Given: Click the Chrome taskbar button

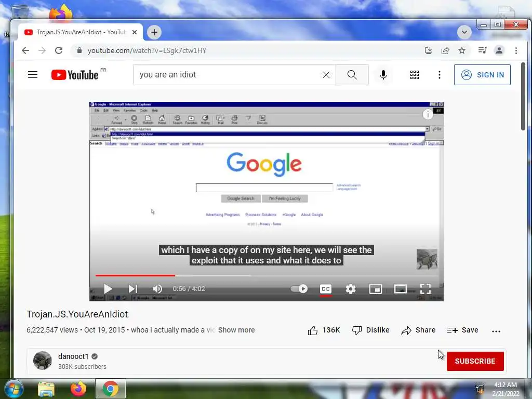Looking at the screenshot, I should [x=111, y=389].
